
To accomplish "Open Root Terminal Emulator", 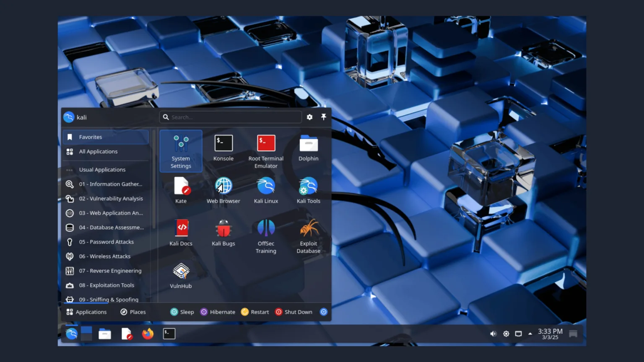I will [x=266, y=151].
